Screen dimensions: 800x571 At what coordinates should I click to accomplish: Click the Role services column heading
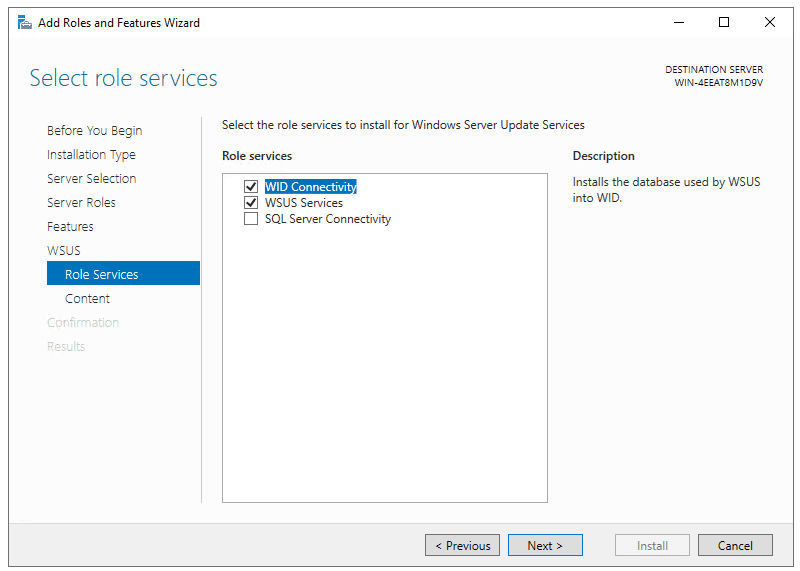(257, 156)
